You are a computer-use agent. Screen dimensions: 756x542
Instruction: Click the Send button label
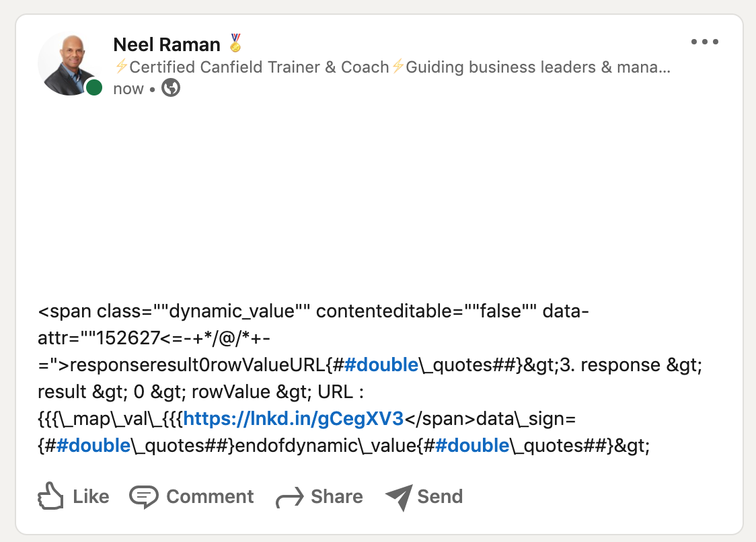440,497
